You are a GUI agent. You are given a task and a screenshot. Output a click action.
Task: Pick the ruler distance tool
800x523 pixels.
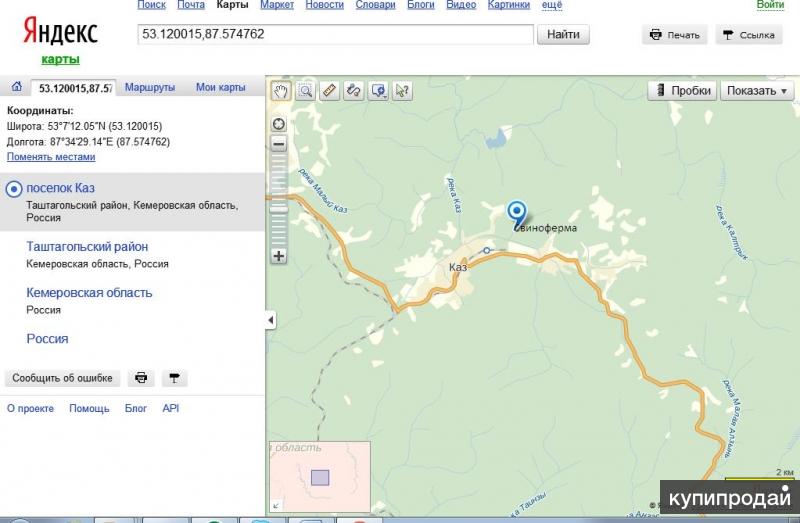coord(329,91)
